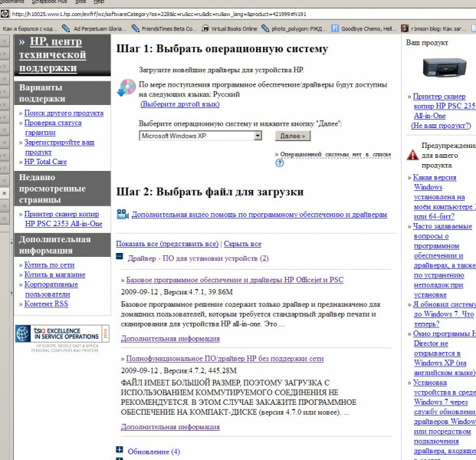The image size is (476, 460).
Task: Open the 'Goodbye Chemo, Hel...' bookmark
Action: coord(363,28)
